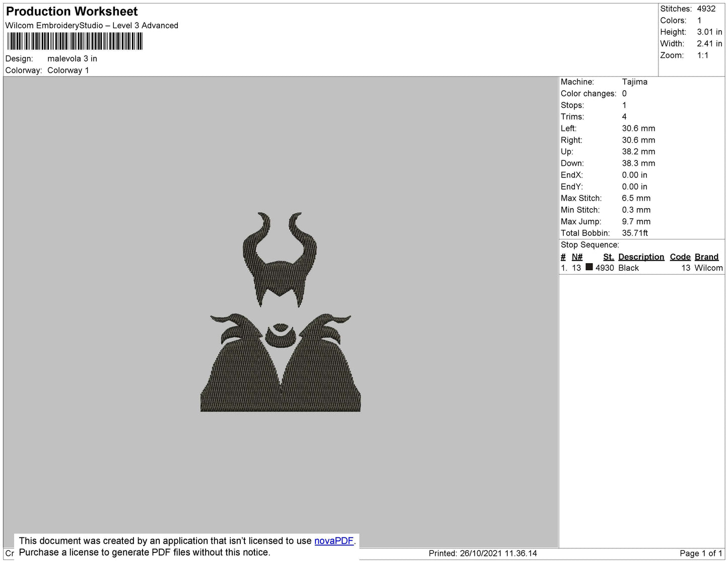Screen dimensions: 728x563
Task: Select the design name "malevola 3 in"
Action: pyautogui.click(x=72, y=58)
